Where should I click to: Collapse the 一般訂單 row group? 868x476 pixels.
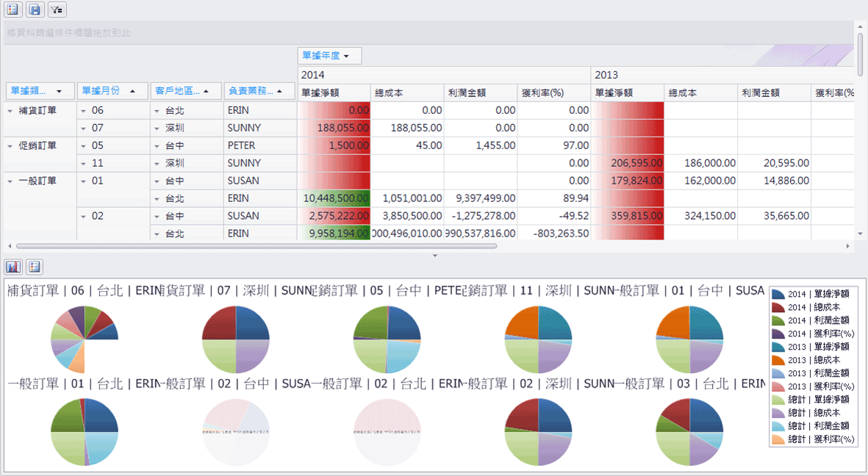[x=10, y=181]
